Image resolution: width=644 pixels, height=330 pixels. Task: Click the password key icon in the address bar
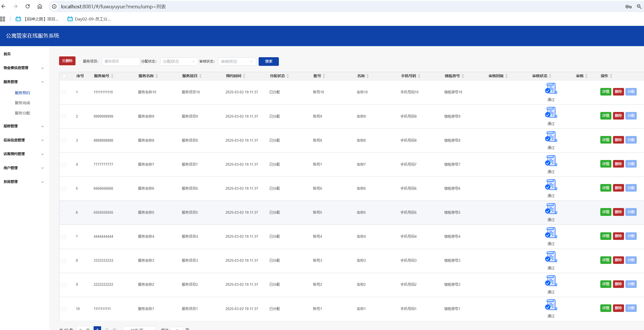[x=628, y=6]
